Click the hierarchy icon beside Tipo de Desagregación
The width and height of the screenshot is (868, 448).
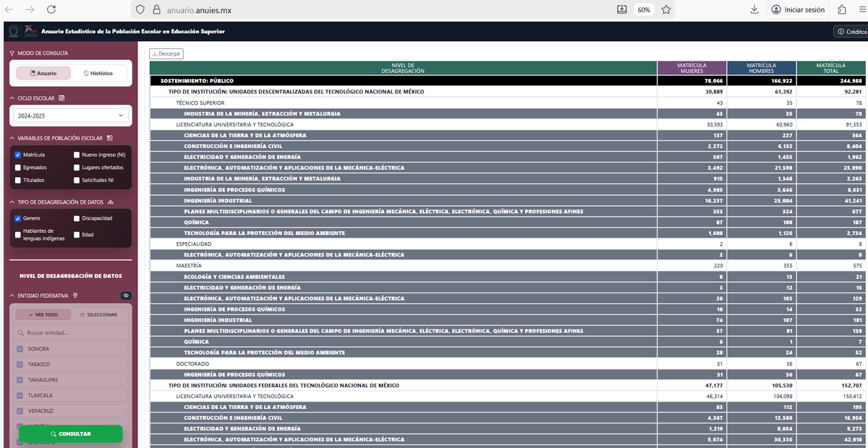click(x=109, y=202)
